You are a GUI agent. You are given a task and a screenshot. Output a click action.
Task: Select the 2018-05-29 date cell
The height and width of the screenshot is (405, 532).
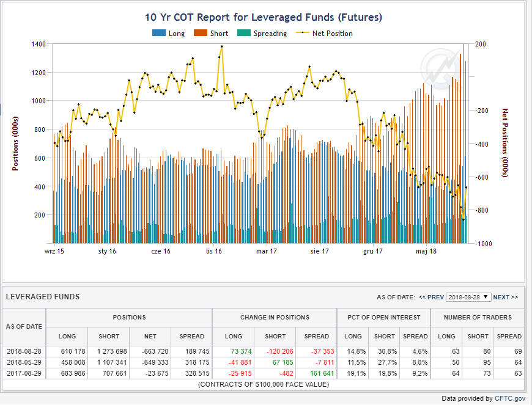click(x=24, y=362)
